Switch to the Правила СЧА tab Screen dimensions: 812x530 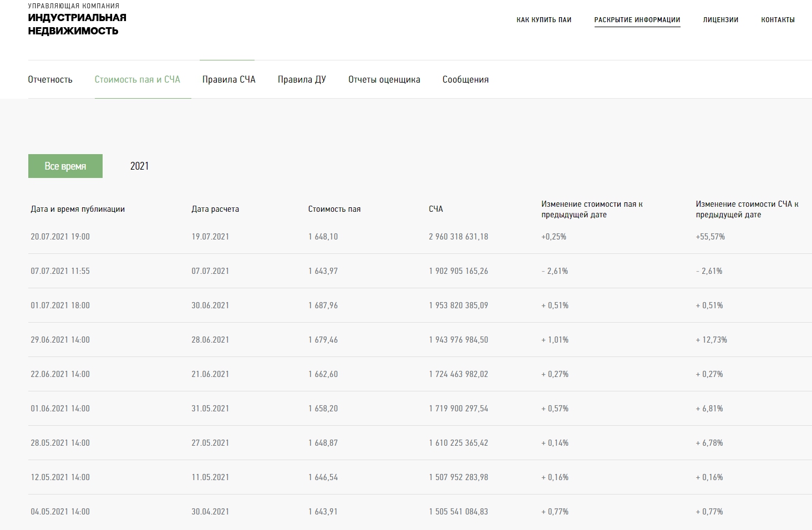229,80
